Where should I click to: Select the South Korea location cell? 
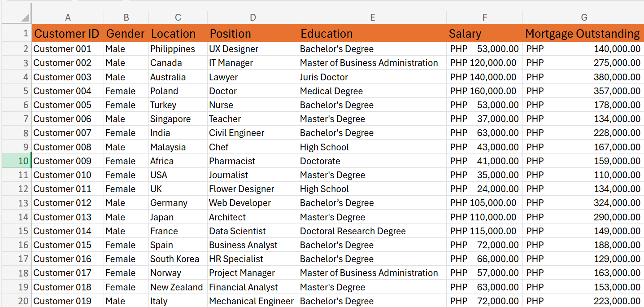tap(174, 259)
